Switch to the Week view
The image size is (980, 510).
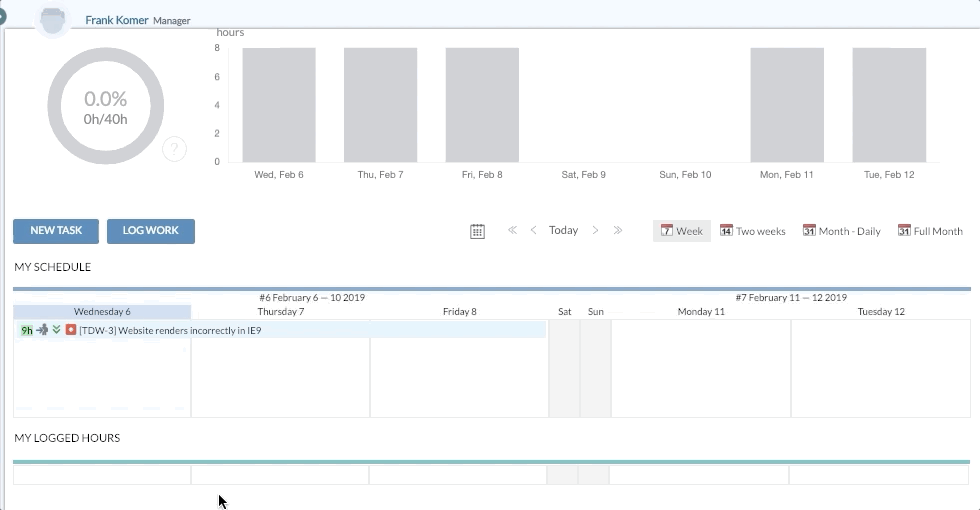click(682, 231)
